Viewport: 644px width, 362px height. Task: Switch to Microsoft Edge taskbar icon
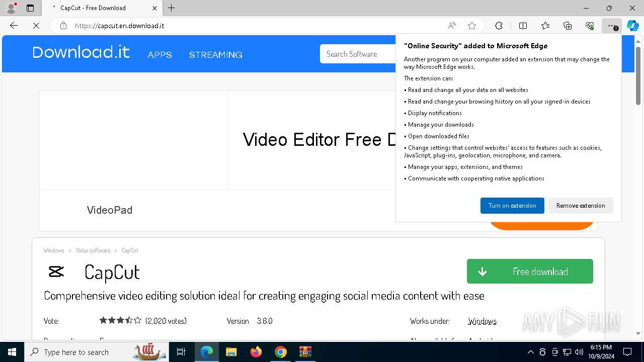[x=207, y=352]
